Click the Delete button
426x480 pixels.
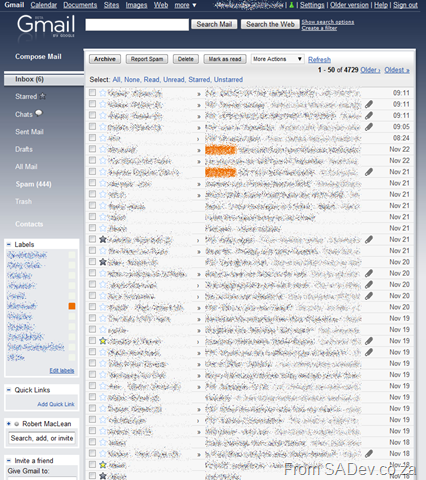[x=186, y=59]
